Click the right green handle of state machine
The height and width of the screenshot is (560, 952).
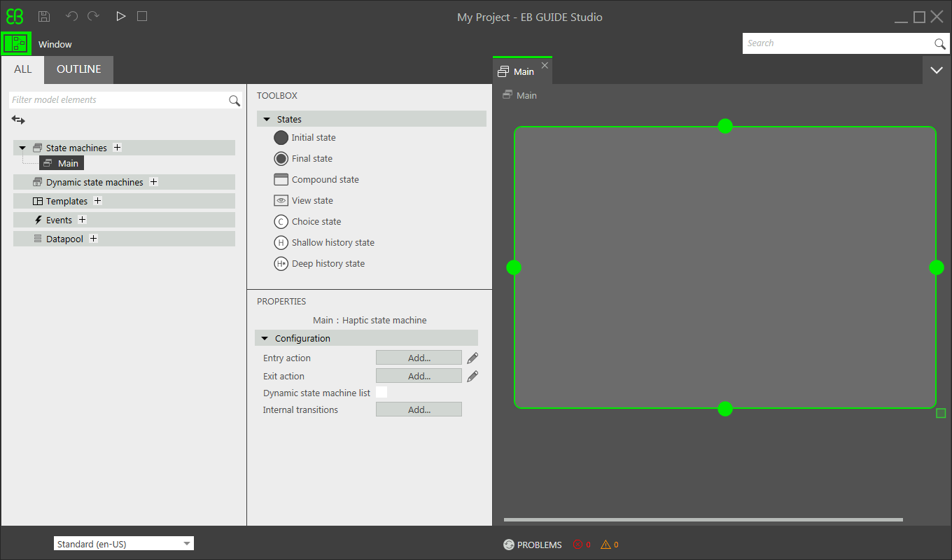coord(937,267)
